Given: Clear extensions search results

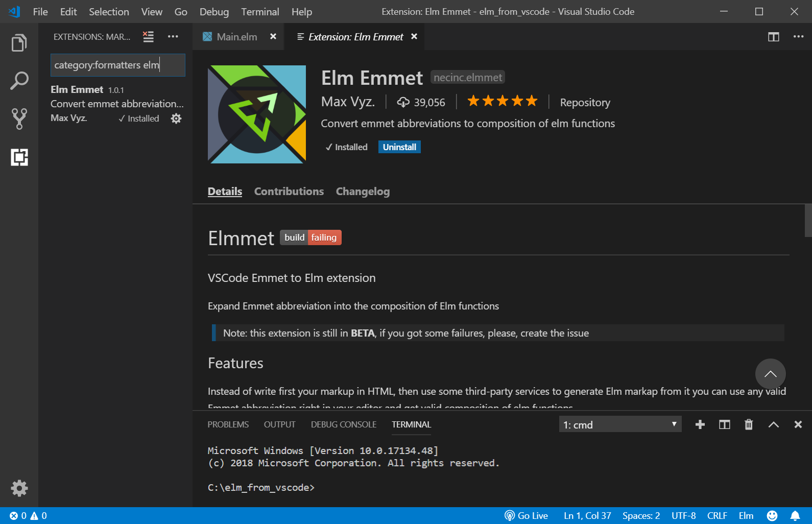Looking at the screenshot, I should 148,37.
